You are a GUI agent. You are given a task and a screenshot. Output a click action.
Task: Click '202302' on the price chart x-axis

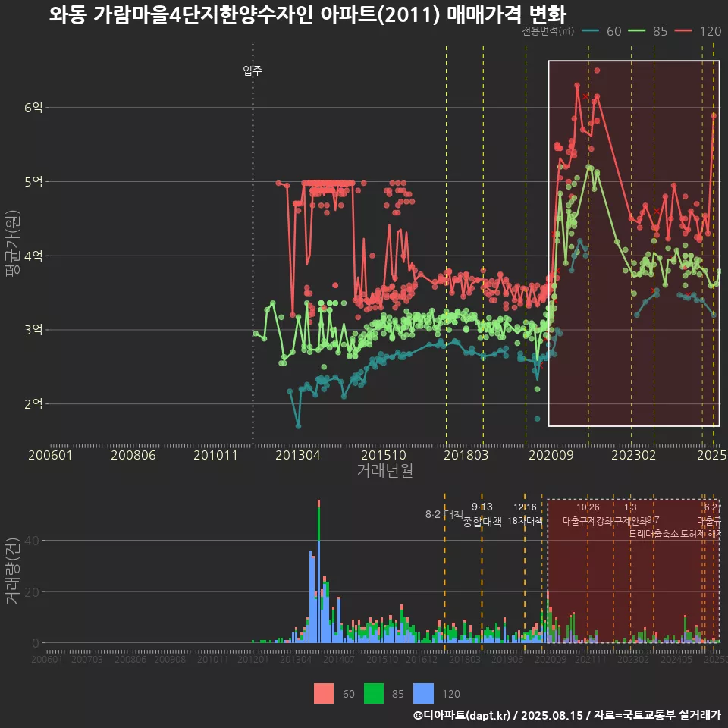point(634,455)
